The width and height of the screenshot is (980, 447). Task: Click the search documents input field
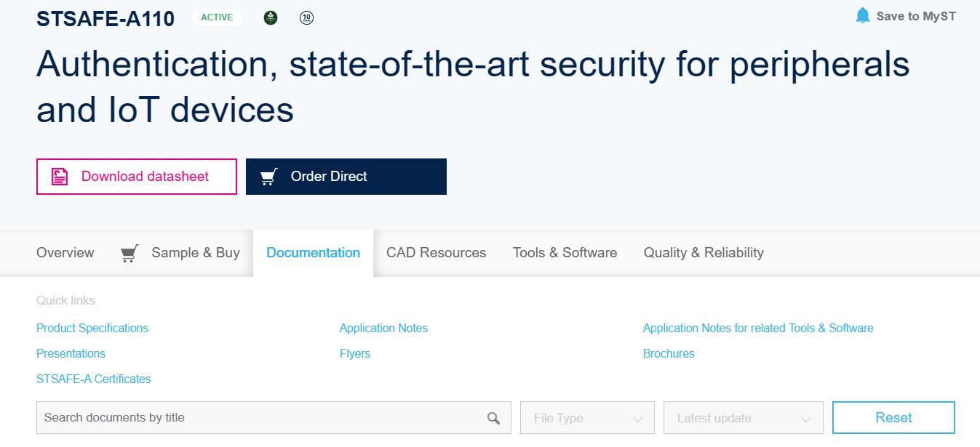255,417
